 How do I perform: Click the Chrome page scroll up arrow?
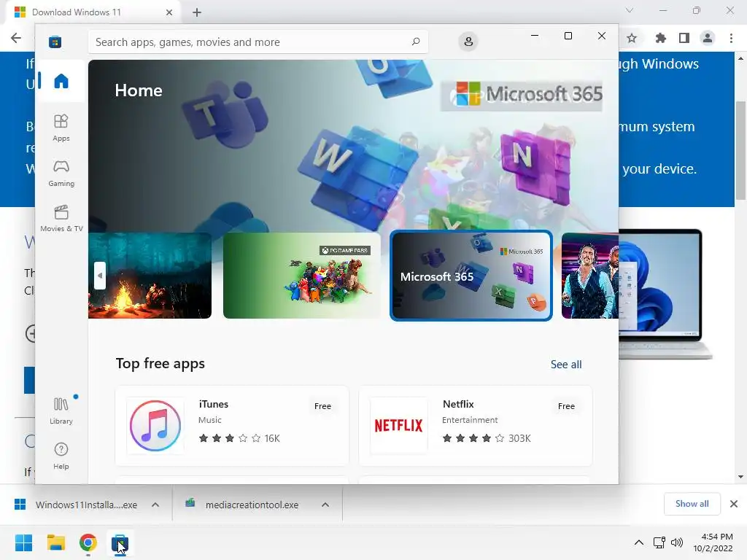click(740, 58)
